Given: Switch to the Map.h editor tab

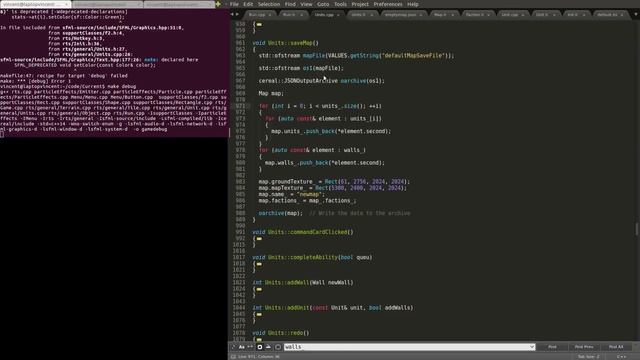Looking at the screenshot, I should [x=440, y=15].
